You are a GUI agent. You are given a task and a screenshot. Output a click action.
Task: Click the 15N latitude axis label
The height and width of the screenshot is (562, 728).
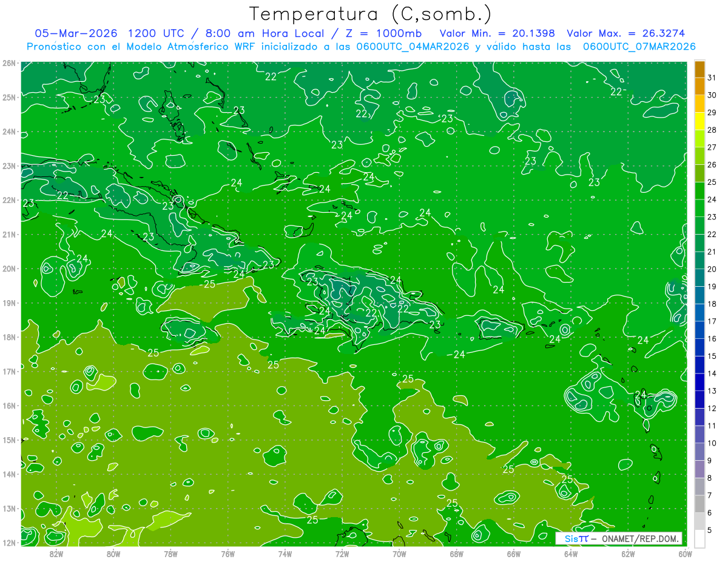[x=8, y=440]
